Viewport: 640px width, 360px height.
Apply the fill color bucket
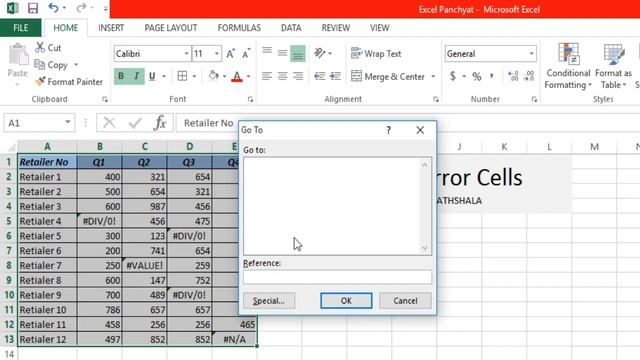tap(213, 76)
